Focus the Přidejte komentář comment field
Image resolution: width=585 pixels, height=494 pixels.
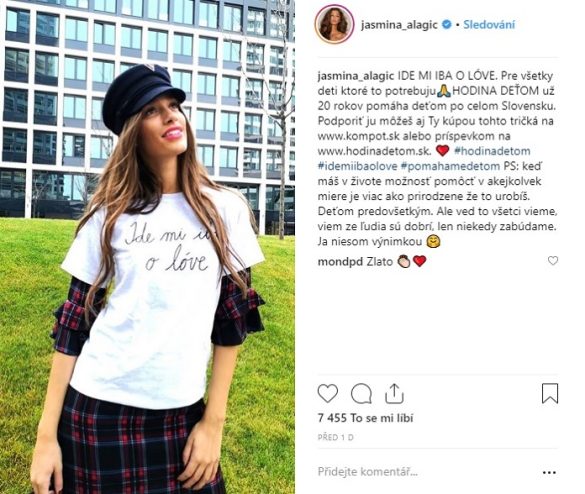[x=425, y=472]
